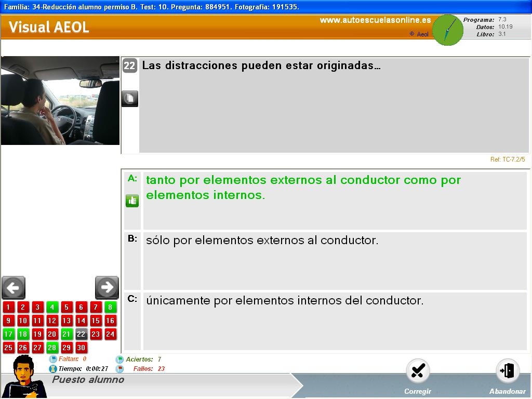
Task: Click the student avatar icon
Action: click(x=24, y=377)
